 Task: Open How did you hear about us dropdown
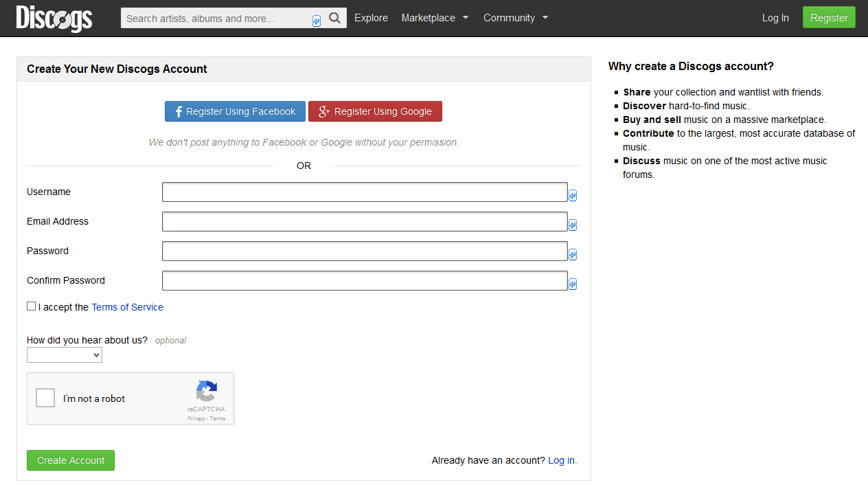click(x=65, y=355)
